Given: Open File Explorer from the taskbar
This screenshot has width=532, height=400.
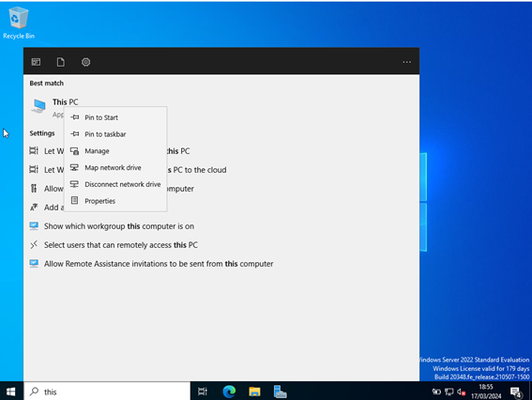Looking at the screenshot, I should coord(254,392).
